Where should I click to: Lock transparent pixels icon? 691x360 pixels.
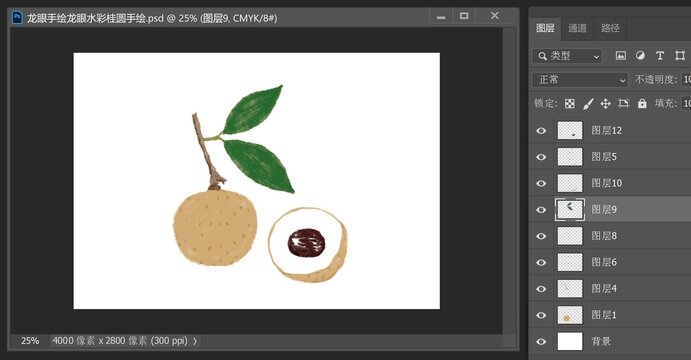tap(570, 104)
